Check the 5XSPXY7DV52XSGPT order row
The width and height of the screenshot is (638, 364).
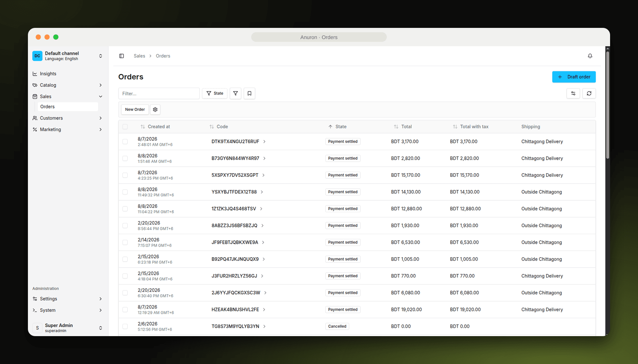tap(125, 175)
